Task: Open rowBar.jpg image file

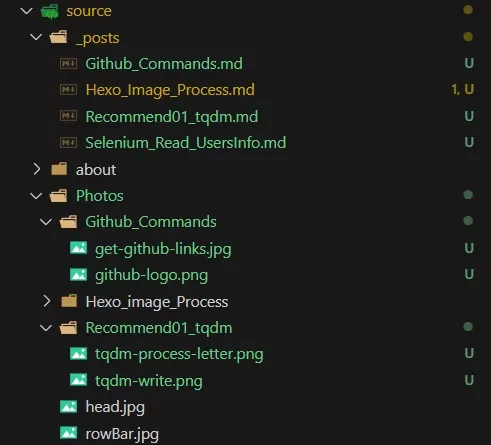Action: point(122,434)
